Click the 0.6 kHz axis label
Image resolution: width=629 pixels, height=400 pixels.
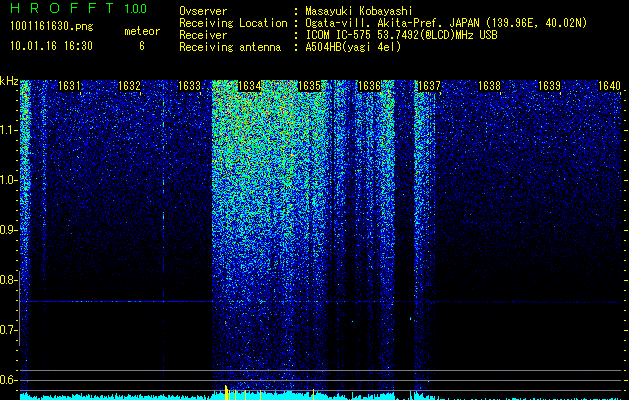pos(8,380)
